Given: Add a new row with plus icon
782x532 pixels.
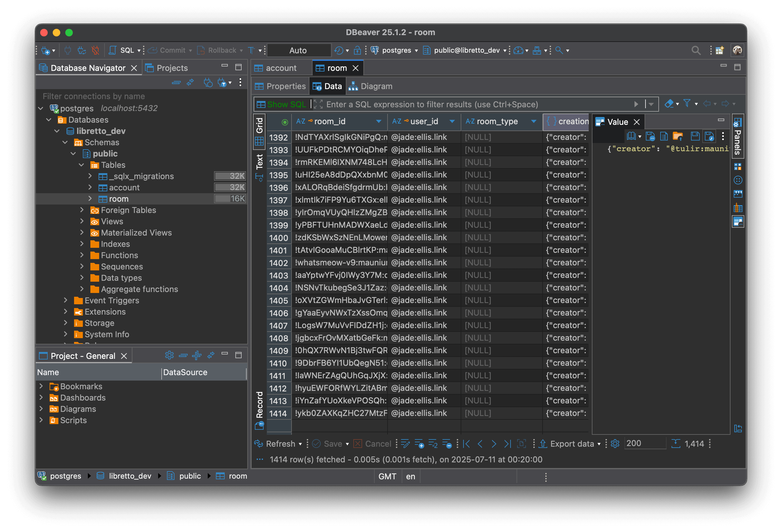Looking at the screenshot, I should (x=419, y=444).
